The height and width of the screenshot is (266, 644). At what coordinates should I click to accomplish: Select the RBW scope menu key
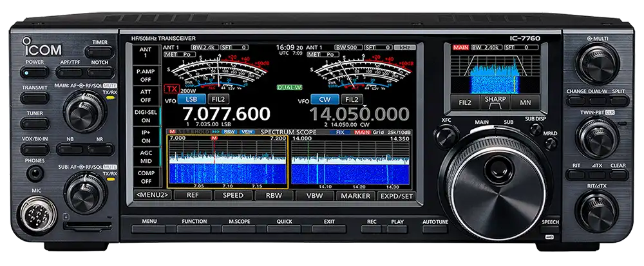pos(274,195)
